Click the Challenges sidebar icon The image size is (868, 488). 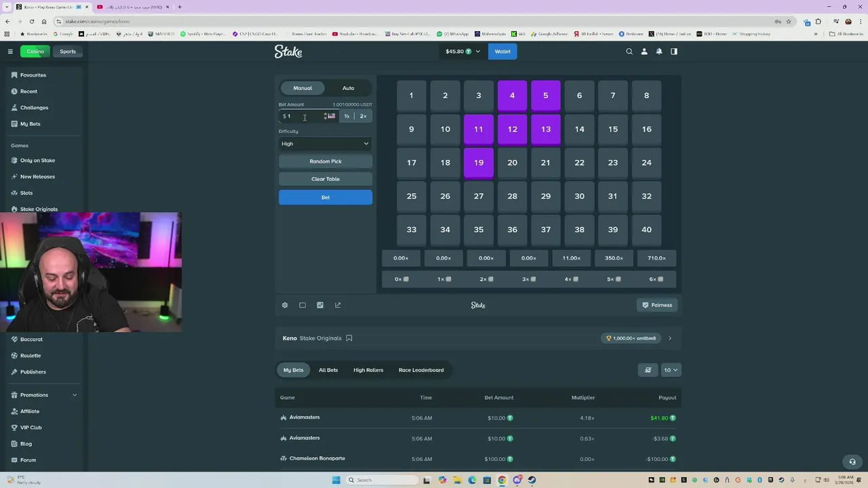click(x=14, y=108)
